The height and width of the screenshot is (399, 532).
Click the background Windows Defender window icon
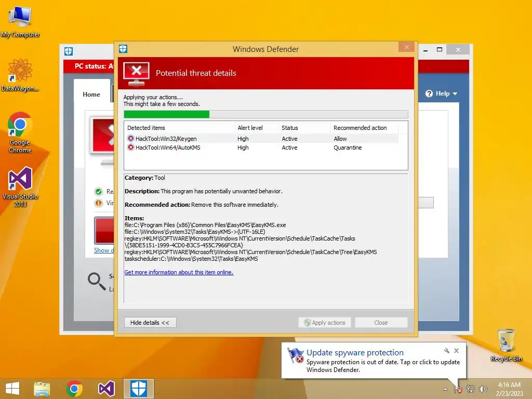69,51
